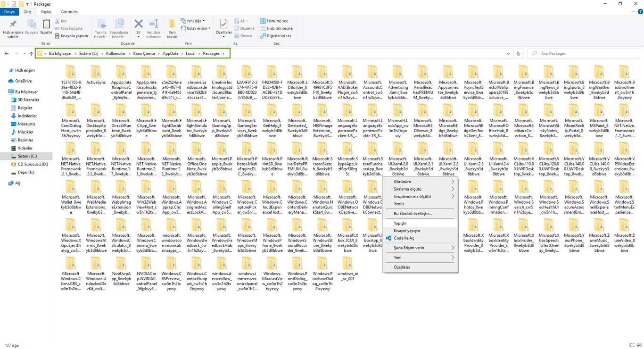Refresh the folder beside the address bar
644x349 pixels.
coord(519,53)
